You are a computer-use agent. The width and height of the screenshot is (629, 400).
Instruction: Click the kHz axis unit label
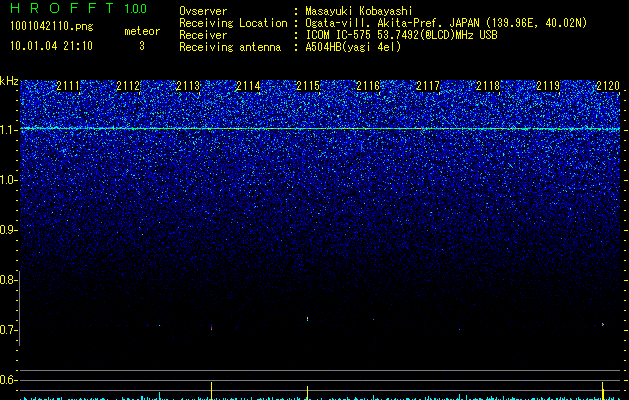[x=9, y=81]
